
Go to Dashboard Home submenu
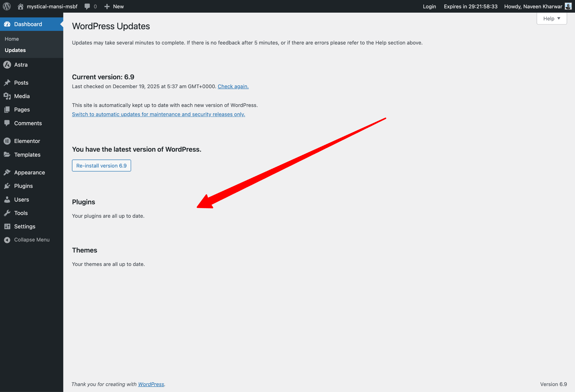pyautogui.click(x=12, y=39)
